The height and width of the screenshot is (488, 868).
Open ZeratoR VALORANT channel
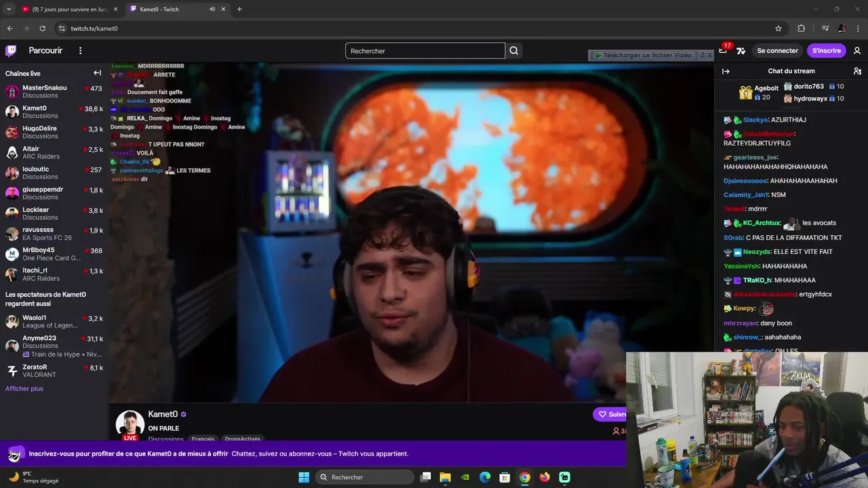pos(54,371)
